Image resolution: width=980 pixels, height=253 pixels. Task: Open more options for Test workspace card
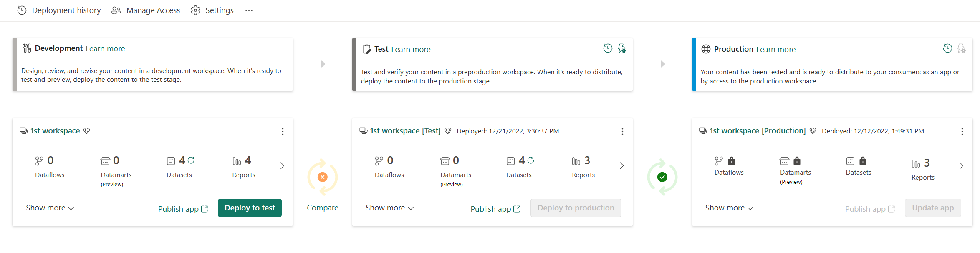point(622,132)
